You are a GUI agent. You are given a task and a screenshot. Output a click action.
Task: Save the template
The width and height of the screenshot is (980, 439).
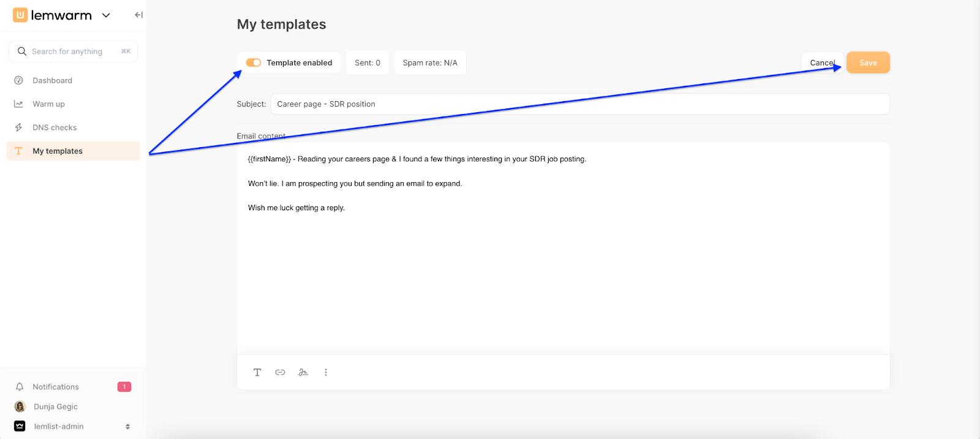pos(868,63)
